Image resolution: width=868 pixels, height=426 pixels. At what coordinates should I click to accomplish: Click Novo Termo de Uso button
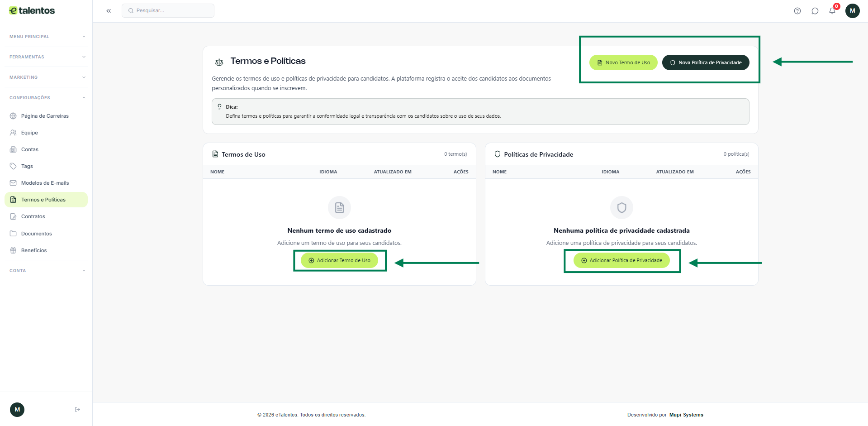[623, 62]
